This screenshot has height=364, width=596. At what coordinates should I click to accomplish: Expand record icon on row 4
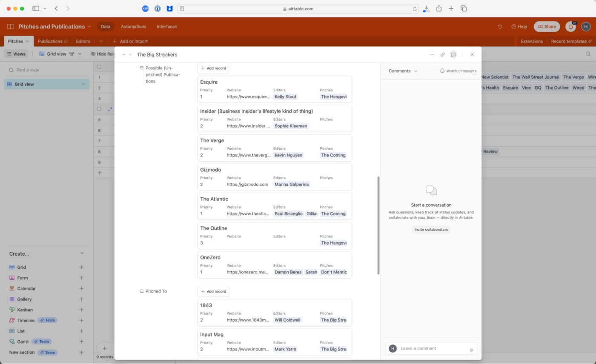(110, 109)
